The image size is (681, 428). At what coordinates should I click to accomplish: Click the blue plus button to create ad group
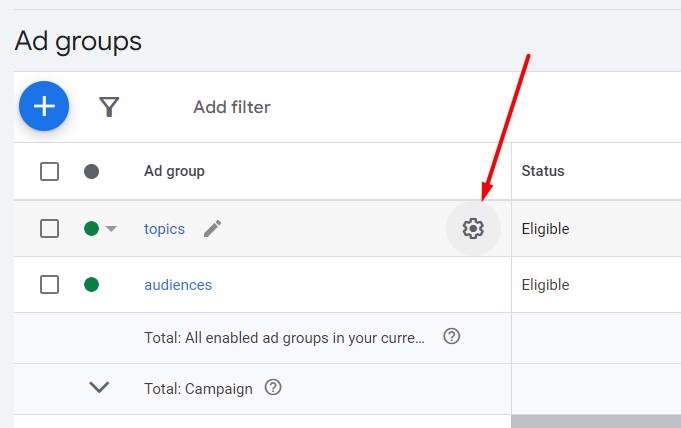point(44,106)
